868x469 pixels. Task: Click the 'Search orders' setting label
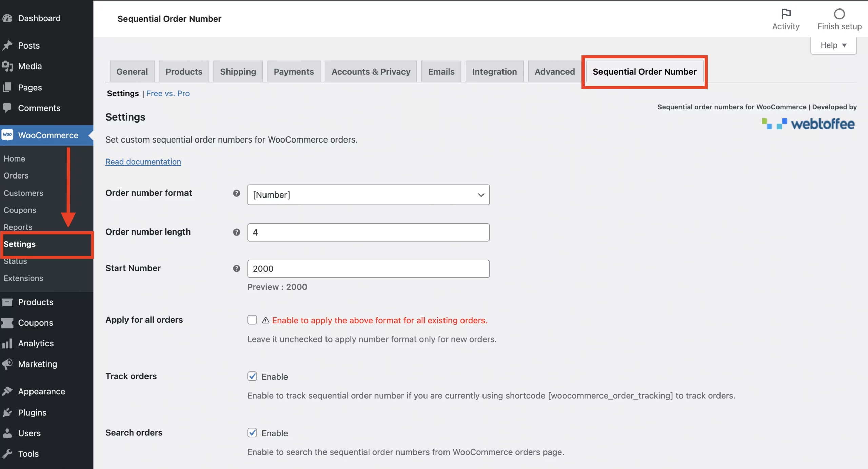click(x=134, y=433)
